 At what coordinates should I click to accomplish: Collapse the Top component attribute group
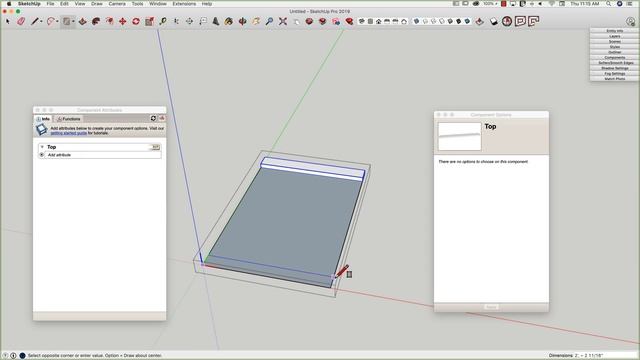[x=42, y=147]
